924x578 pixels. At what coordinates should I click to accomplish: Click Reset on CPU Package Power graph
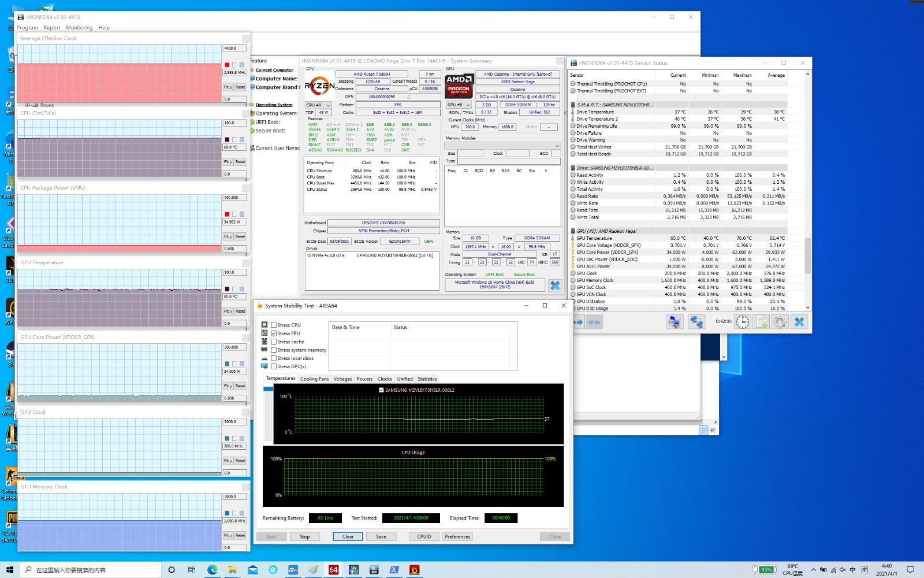click(x=240, y=237)
